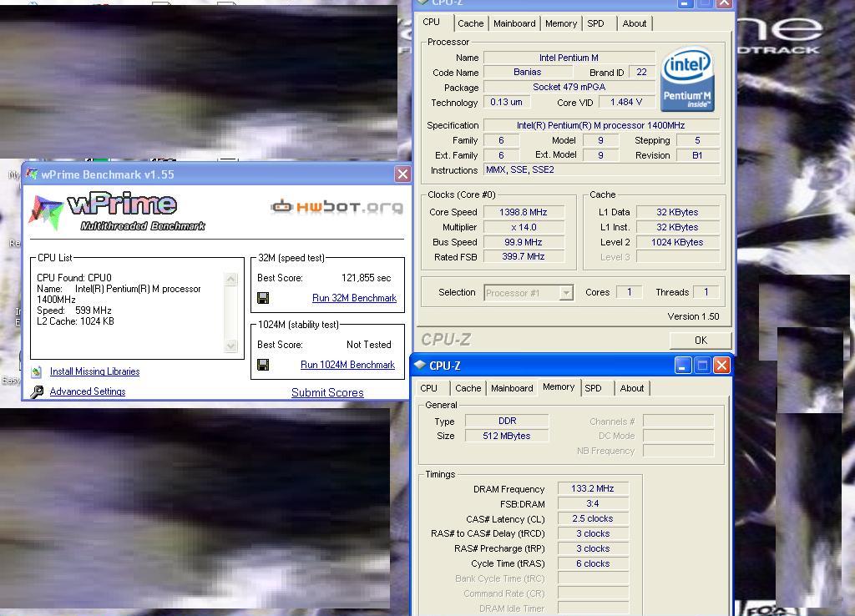Run the 1024M Benchmark
Image resolution: width=855 pixels, height=616 pixels.
347,365
